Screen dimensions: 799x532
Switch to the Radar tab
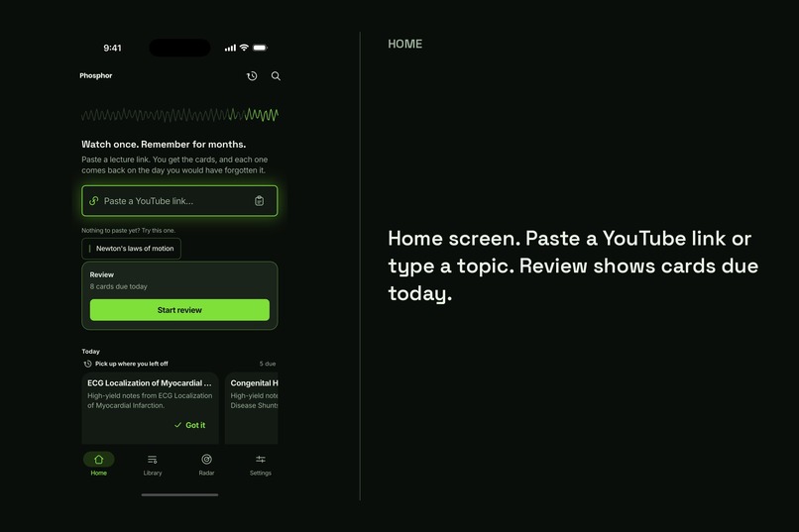click(x=206, y=464)
